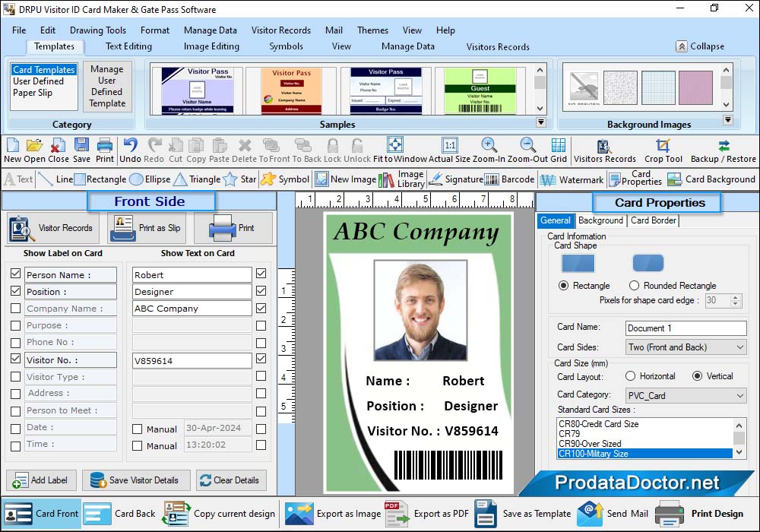Click the Fit to Window icon

(395, 144)
